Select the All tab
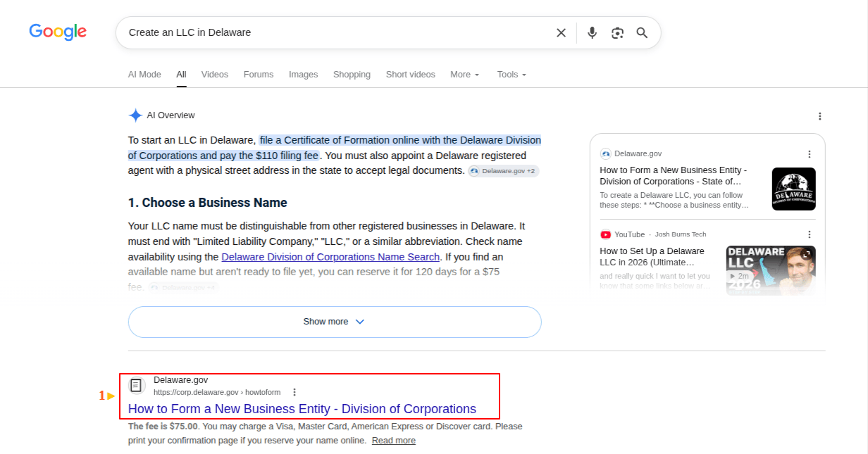 coord(181,75)
